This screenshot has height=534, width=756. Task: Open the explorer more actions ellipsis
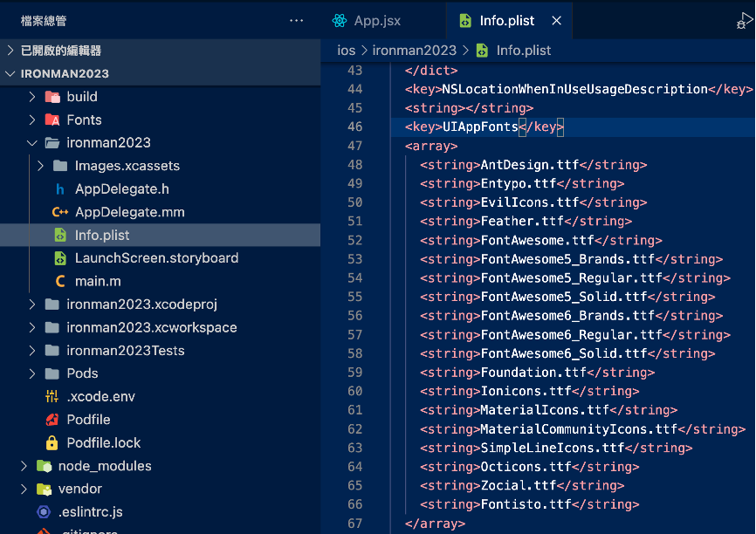point(296,21)
